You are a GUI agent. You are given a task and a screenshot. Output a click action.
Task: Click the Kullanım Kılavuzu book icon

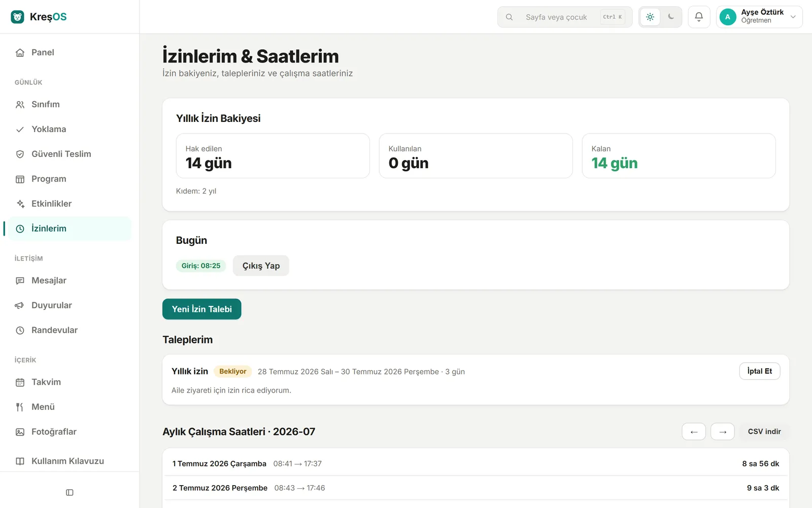pyautogui.click(x=20, y=461)
